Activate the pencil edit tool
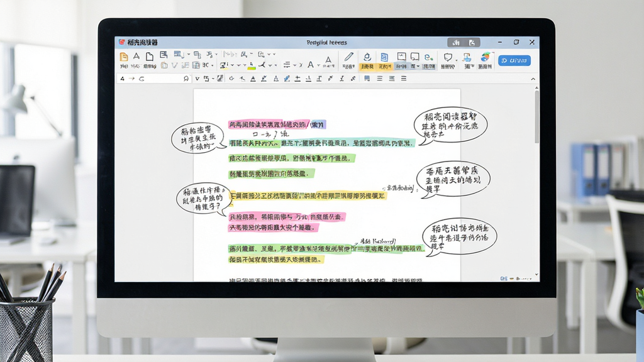Image resolution: width=644 pixels, height=362 pixels. point(348,57)
